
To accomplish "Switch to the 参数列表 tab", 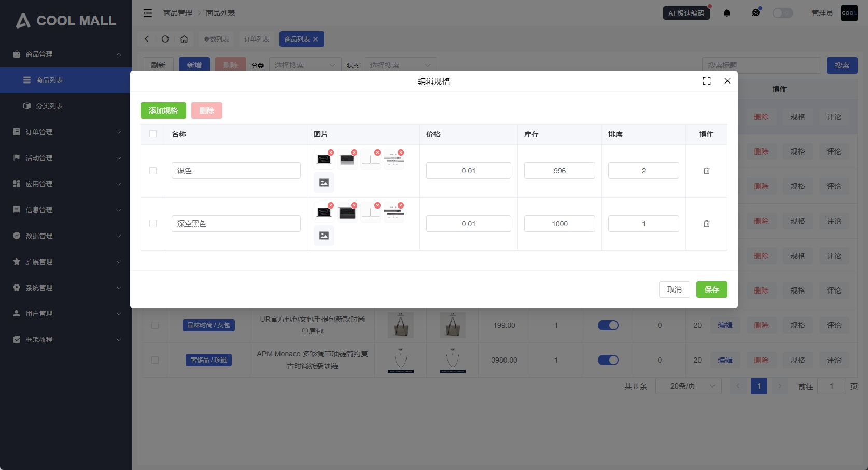I will point(216,39).
